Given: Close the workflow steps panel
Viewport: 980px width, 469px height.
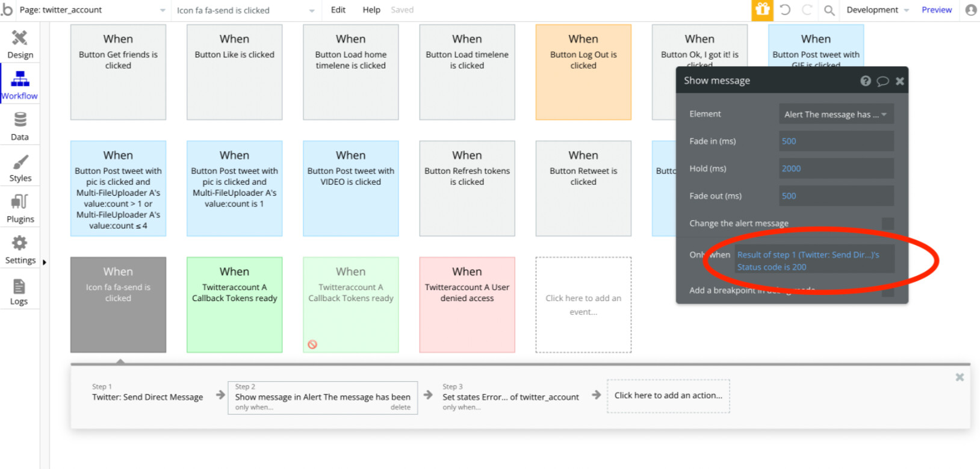Looking at the screenshot, I should coord(960,377).
